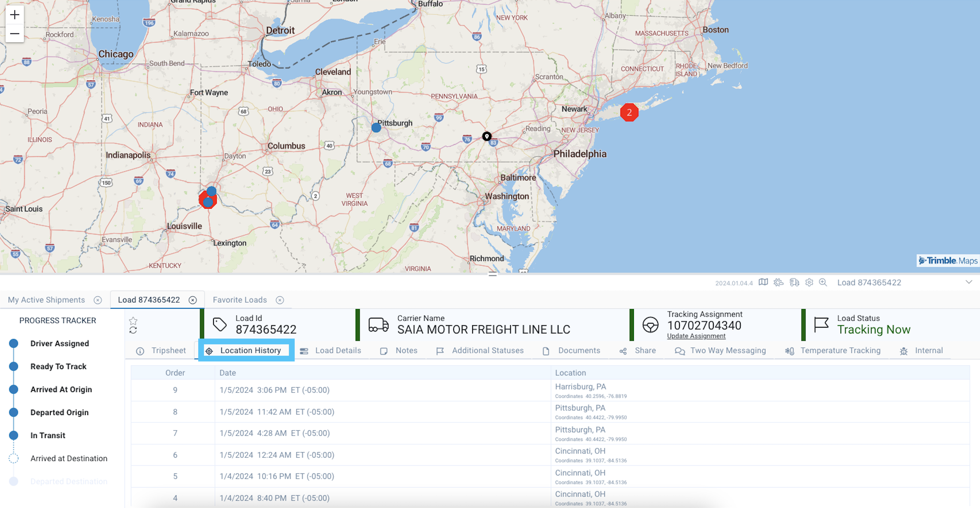Click the black location pin near Harrisburg
The height and width of the screenshot is (508, 980).
487,136
